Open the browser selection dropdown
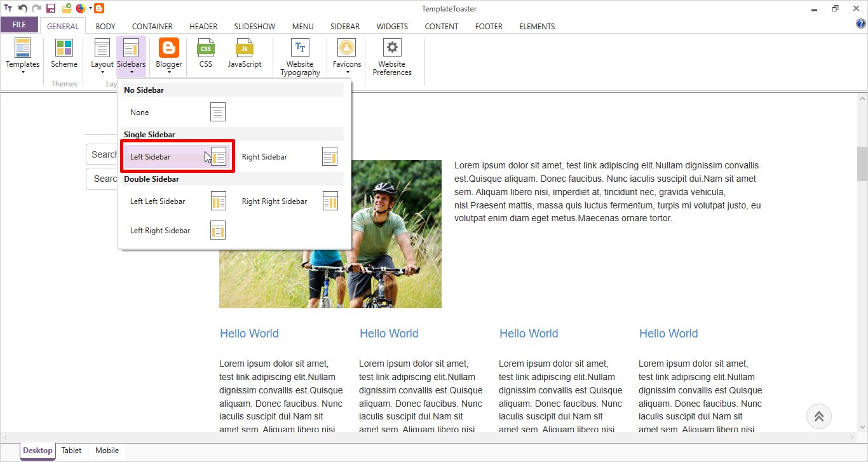 click(90, 8)
